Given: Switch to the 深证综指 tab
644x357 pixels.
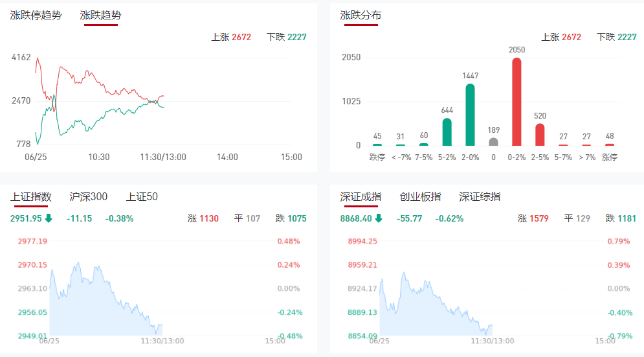Looking at the screenshot, I should (480, 196).
